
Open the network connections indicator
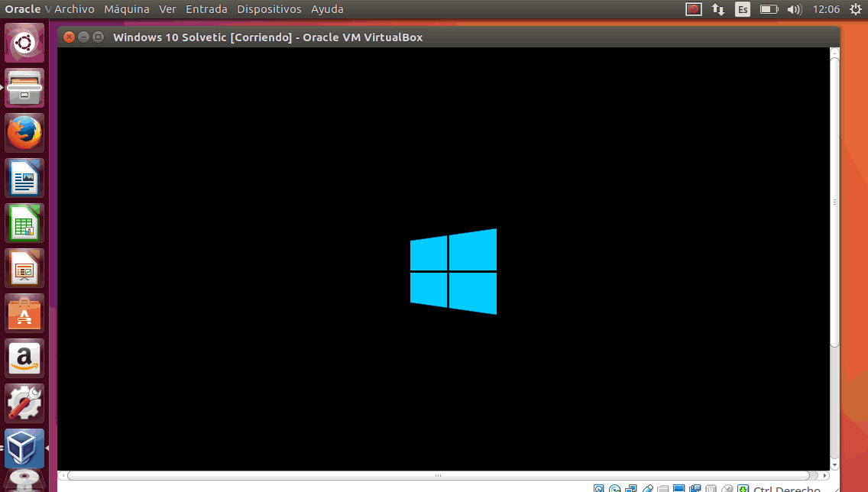pyautogui.click(x=718, y=9)
